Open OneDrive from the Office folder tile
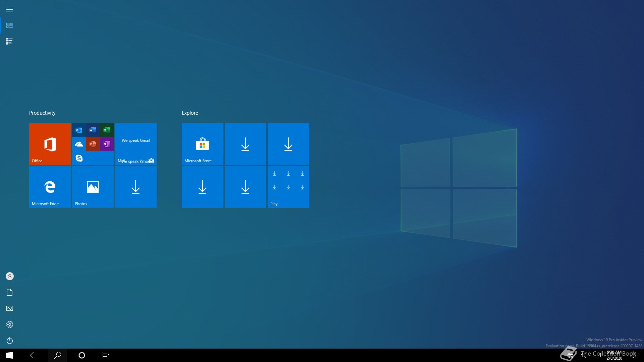Screen dimensions: 644x362 [79, 144]
